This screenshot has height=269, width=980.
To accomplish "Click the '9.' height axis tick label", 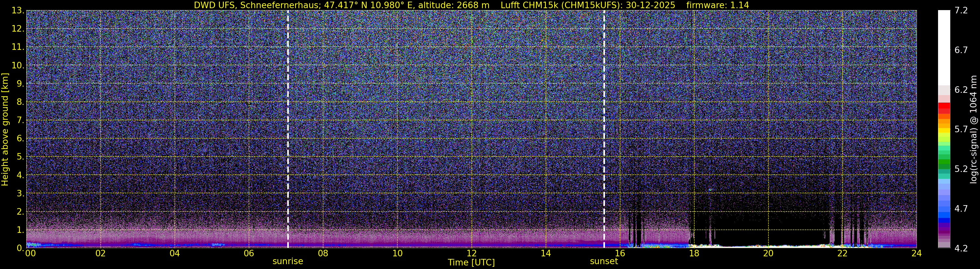I will pos(20,83).
